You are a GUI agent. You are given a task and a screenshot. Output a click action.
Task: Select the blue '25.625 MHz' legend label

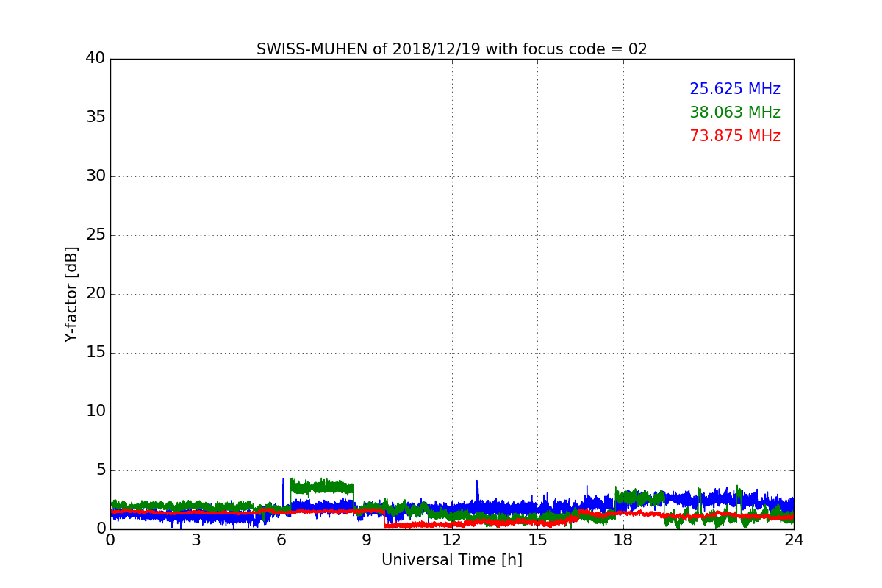tap(735, 89)
